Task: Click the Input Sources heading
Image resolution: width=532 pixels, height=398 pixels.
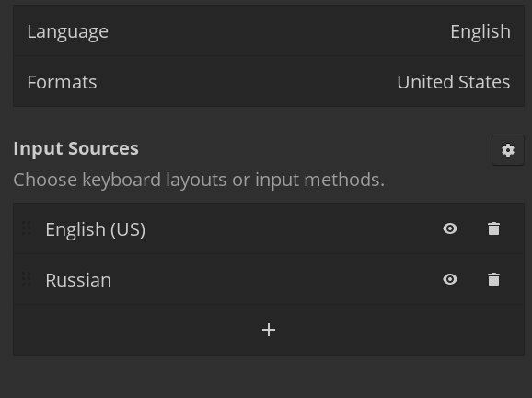Action: pos(76,148)
